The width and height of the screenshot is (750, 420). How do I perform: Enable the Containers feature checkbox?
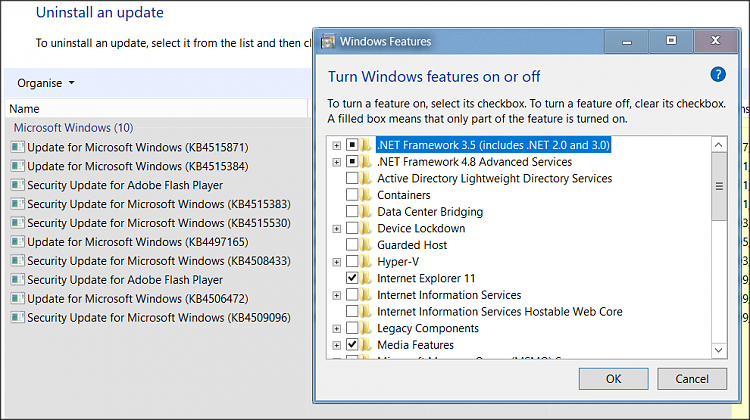[x=352, y=195]
